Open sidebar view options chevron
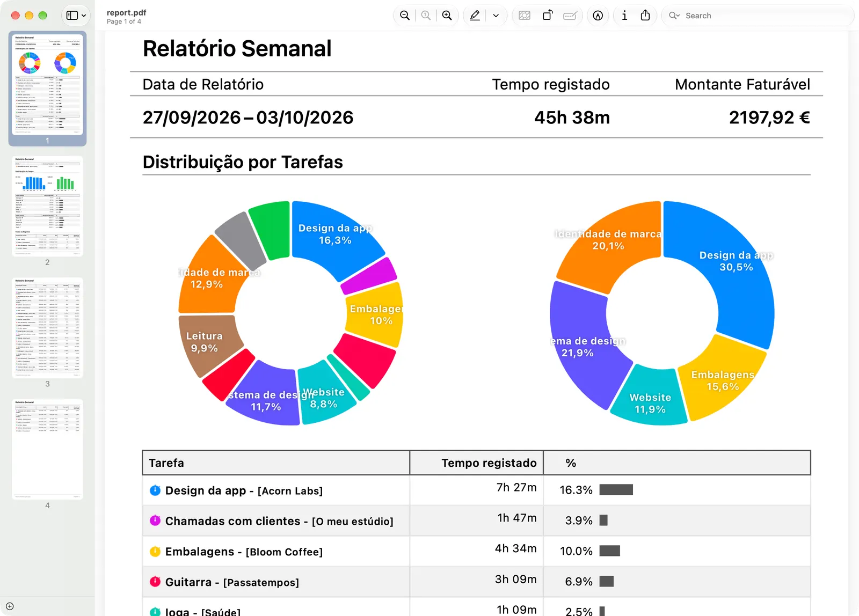Screen dimensions: 859x616 (84, 16)
